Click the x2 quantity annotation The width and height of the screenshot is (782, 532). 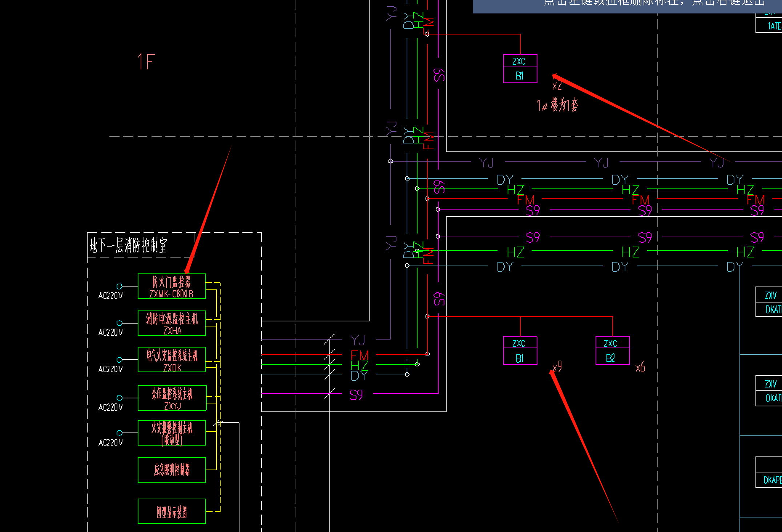tap(557, 86)
